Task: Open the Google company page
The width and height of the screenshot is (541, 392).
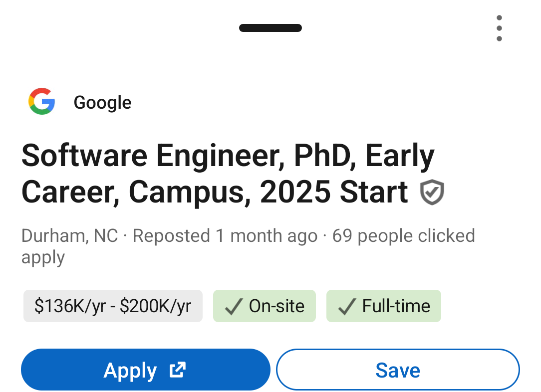Action: (x=102, y=102)
